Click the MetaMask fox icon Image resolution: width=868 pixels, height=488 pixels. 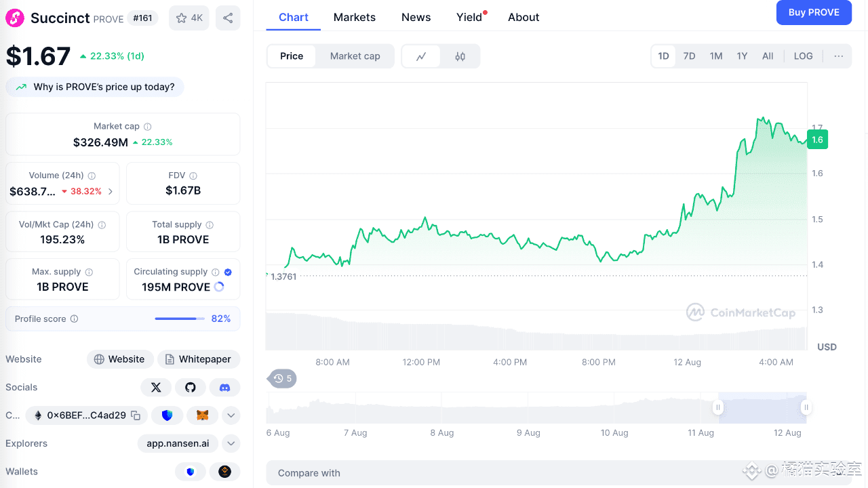pos(202,415)
